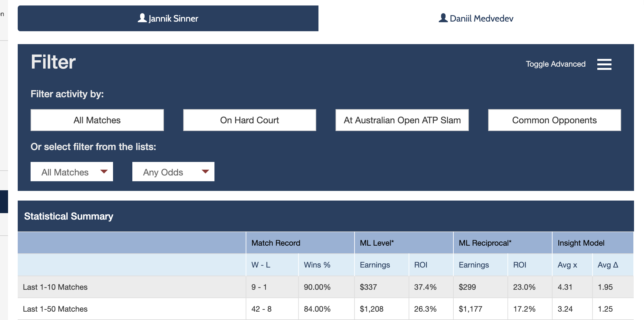Switch to the Jannik Sinner tab
The height and width of the screenshot is (320, 644).
point(168,18)
